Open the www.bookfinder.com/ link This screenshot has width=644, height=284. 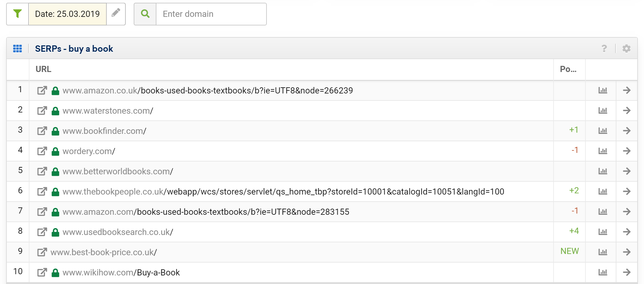coord(104,131)
